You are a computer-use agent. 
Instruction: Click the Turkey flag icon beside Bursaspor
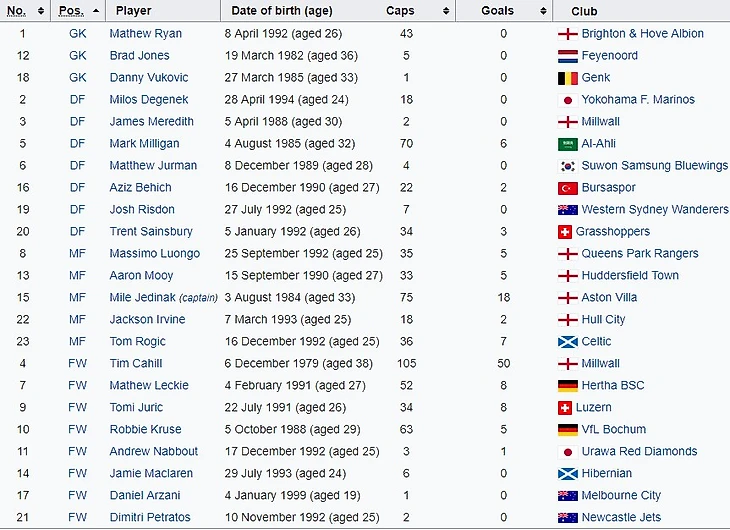click(x=567, y=188)
